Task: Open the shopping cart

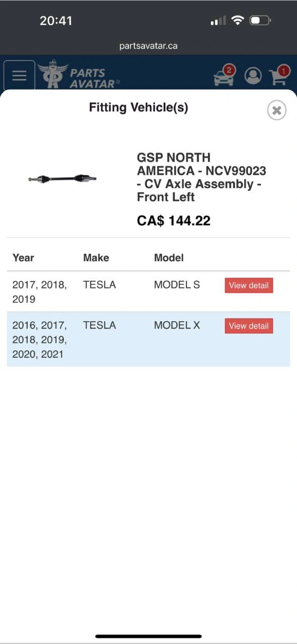Action: 279,76
